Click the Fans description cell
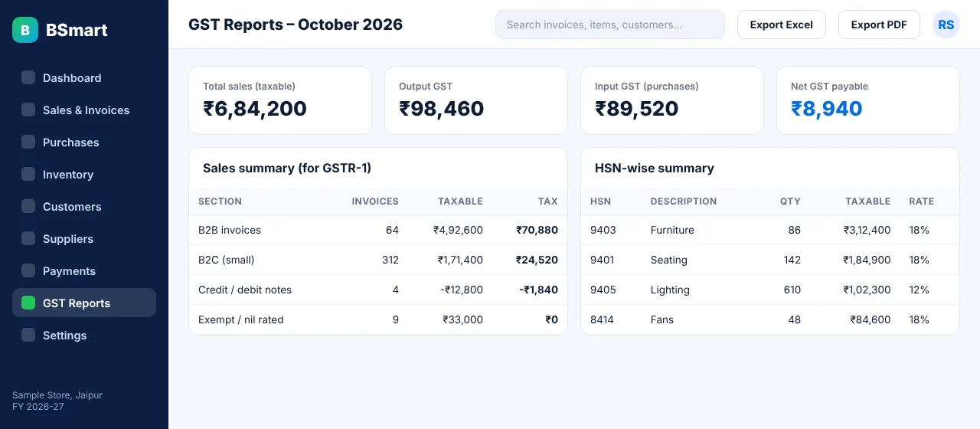This screenshot has height=429, width=980. point(662,319)
